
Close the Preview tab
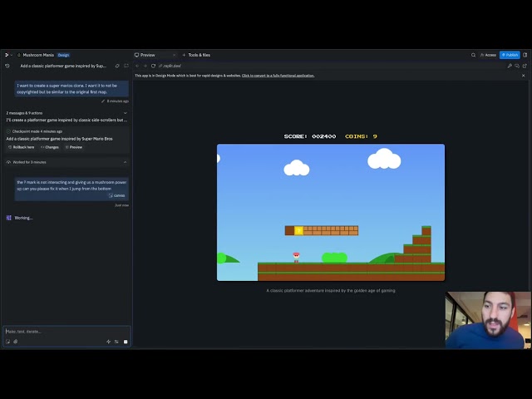tap(174, 55)
